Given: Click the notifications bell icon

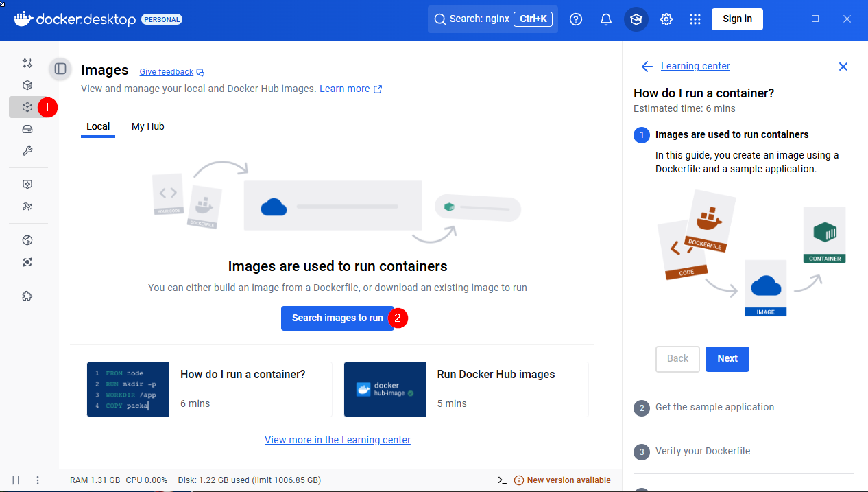Looking at the screenshot, I should 606,19.
